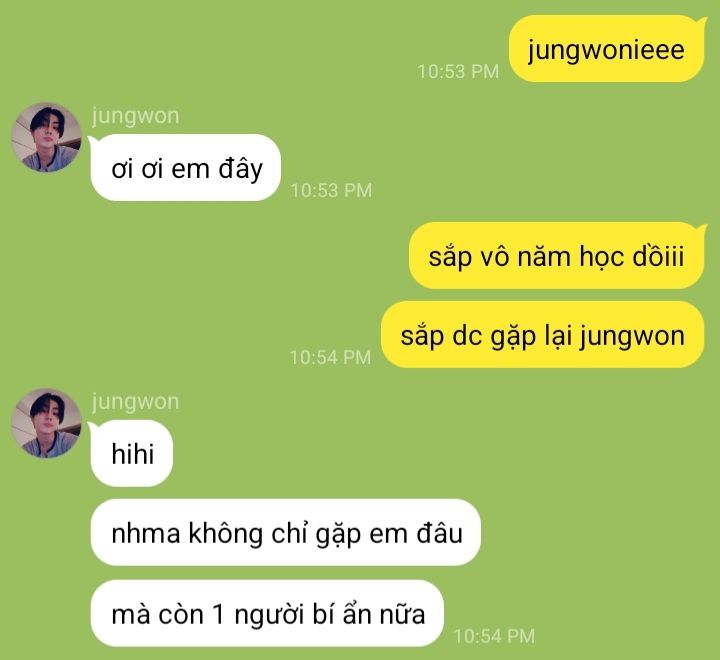Screen dimensions: 720x660
Task: Tap "nhma không chỉ gặp em đâu" message
Action: tap(286, 533)
